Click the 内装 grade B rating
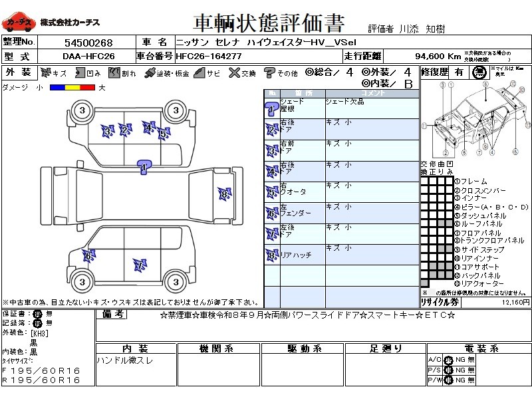The width and height of the screenshot is (532, 399). pos(408,84)
